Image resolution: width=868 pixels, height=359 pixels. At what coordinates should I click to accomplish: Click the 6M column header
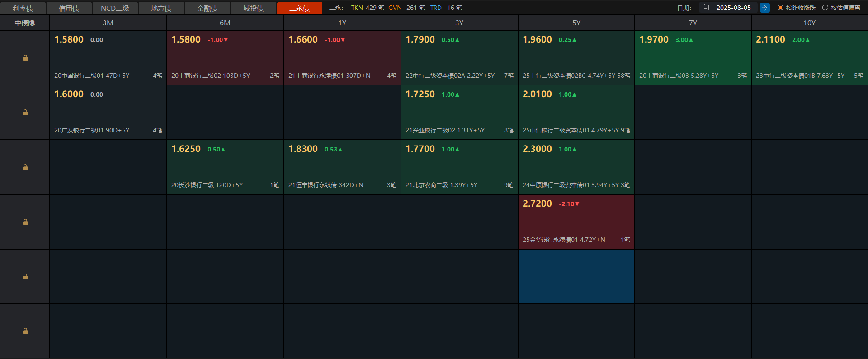point(225,23)
